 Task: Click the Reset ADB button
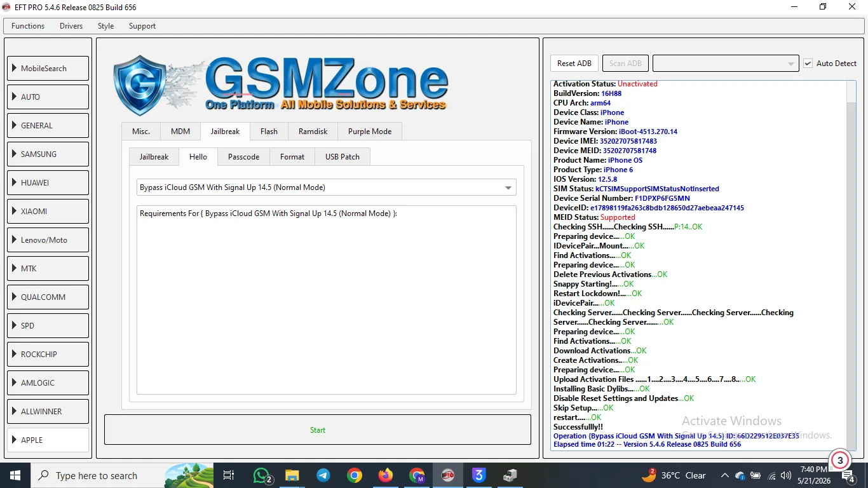574,64
